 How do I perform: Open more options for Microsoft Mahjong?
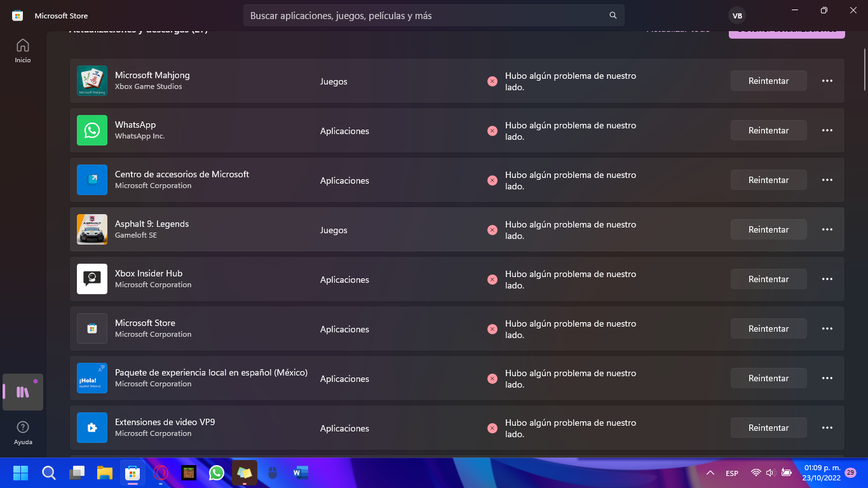[827, 81]
